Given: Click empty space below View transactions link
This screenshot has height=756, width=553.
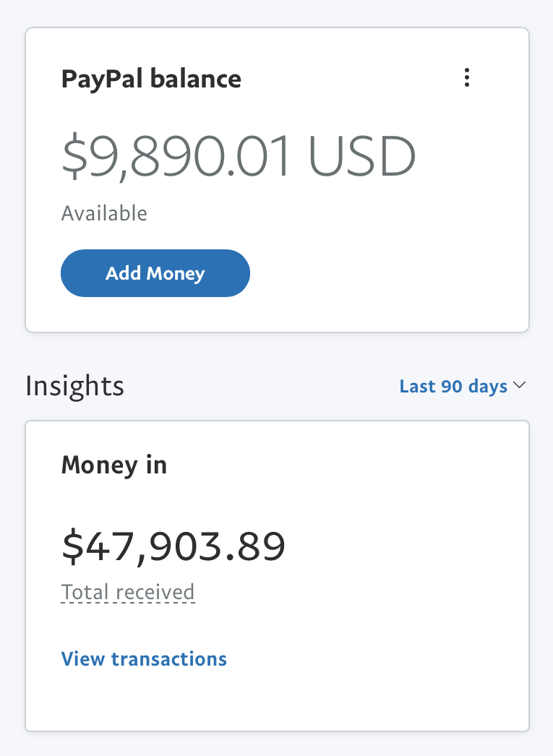Looking at the screenshot, I should (278, 700).
